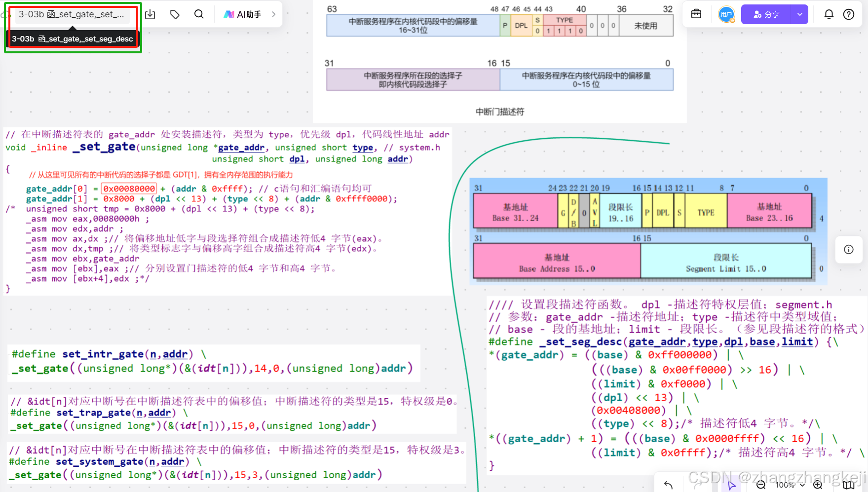Click the export/download board icon
Screen dimensions: 868x492
(151, 14)
